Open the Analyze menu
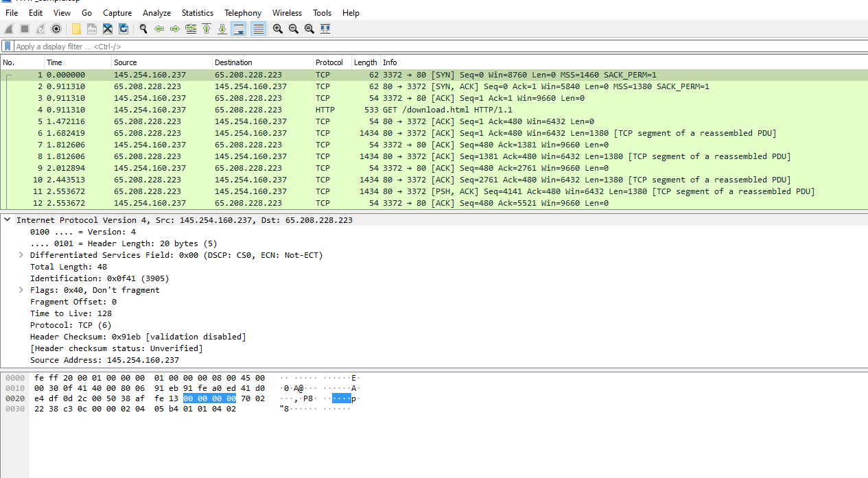The width and height of the screenshot is (868, 478). [157, 13]
